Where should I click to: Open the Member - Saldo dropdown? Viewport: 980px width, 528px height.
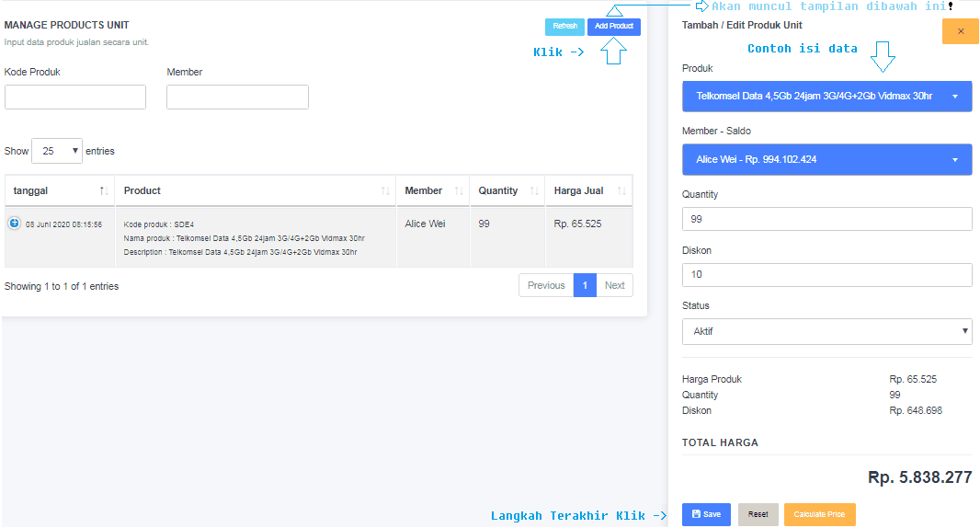(x=826, y=159)
